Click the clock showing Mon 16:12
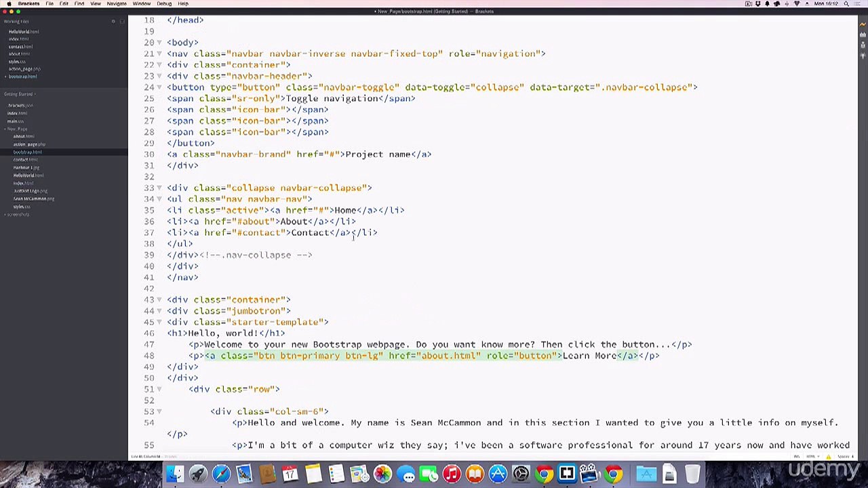The width and height of the screenshot is (868, 488). pyautogui.click(x=827, y=3)
